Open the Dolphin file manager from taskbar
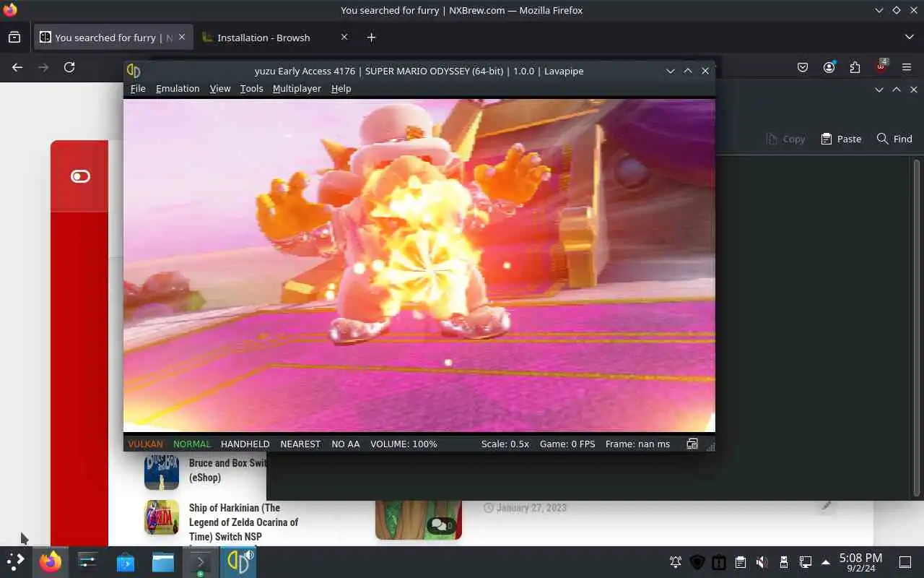 tap(163, 562)
